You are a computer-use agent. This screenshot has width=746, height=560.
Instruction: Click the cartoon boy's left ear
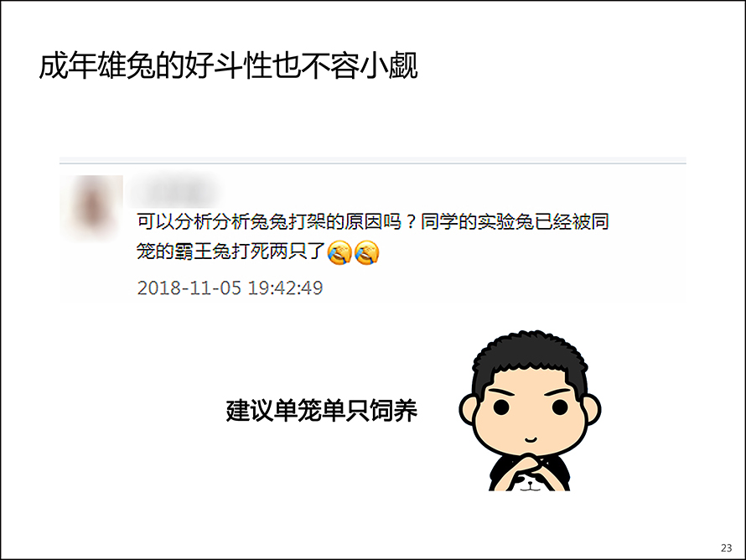(x=469, y=410)
